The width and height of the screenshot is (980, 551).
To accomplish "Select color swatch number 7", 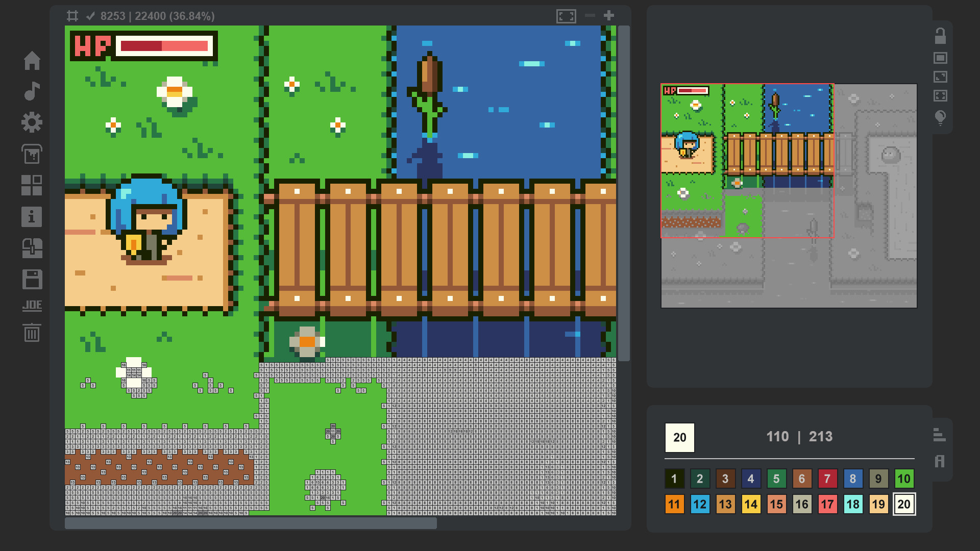I will 827,479.
